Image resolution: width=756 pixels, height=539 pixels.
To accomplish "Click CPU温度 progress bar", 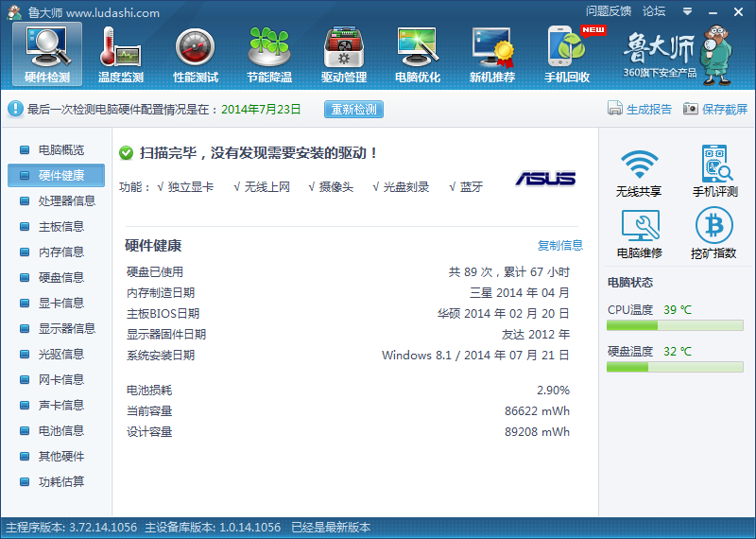I will point(675,325).
